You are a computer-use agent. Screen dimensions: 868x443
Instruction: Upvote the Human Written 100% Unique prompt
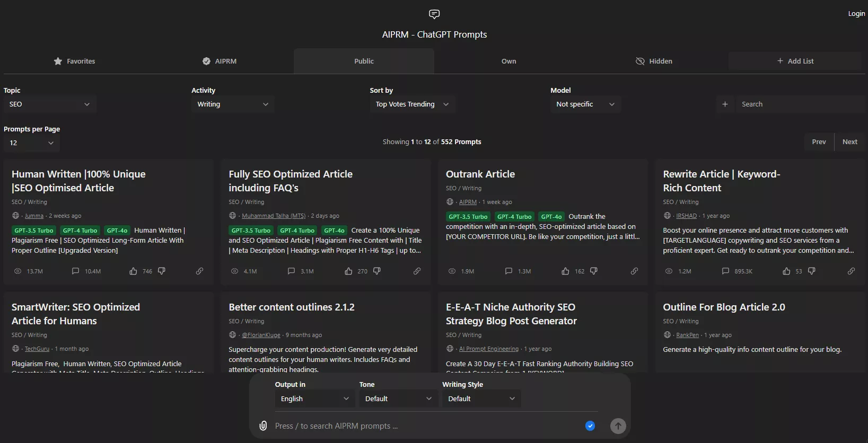tap(133, 271)
